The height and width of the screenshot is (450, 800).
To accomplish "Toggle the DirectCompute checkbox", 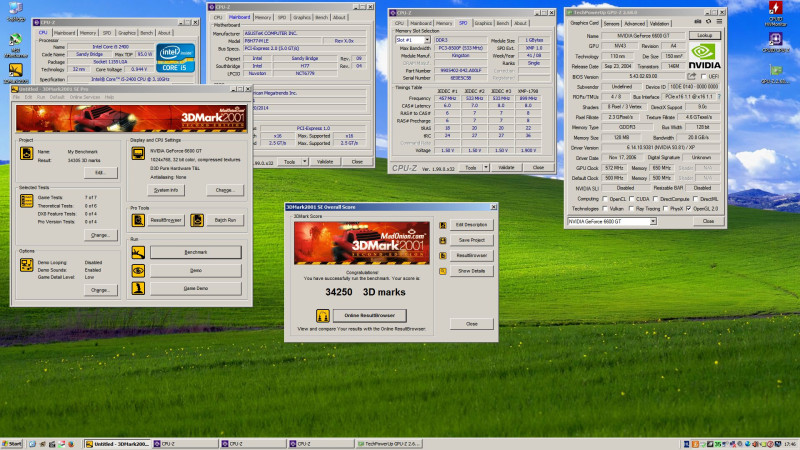I will pos(655,199).
